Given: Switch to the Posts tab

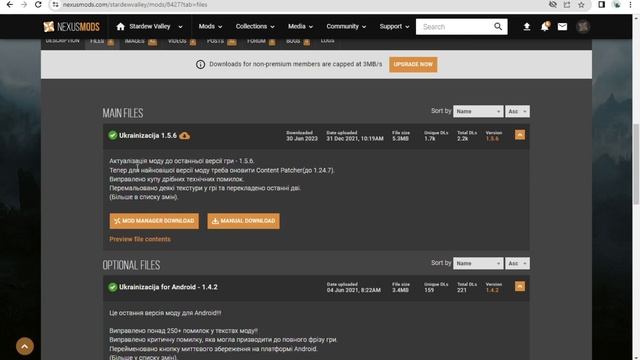Looking at the screenshot, I should point(221,41).
